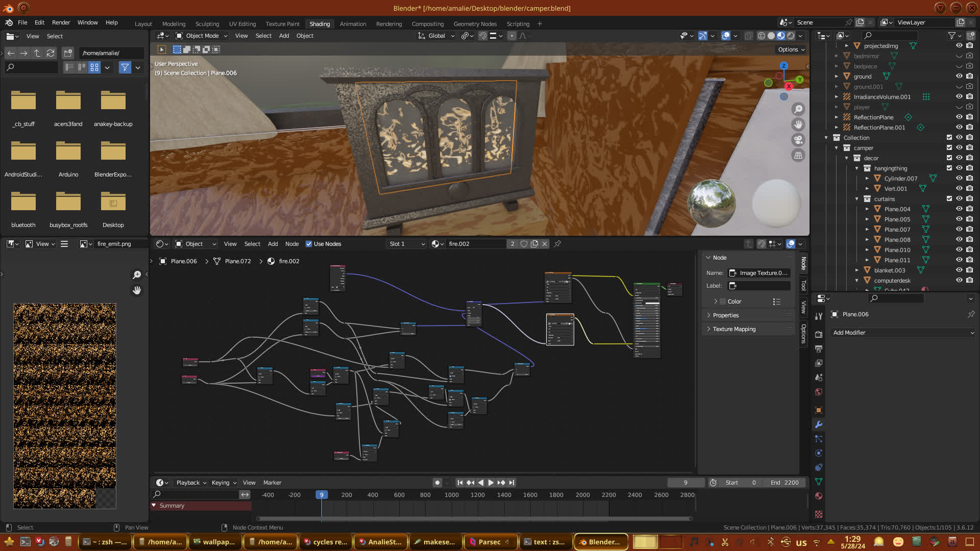Viewport: 980px width, 551px height.
Task: Hide the ground object with eye icon
Action: tap(959, 77)
